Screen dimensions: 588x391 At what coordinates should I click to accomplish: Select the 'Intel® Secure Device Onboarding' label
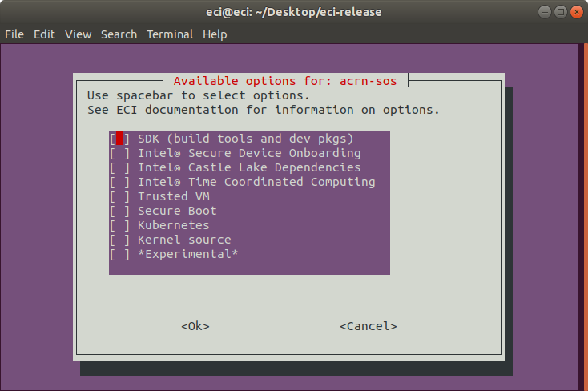249,153
